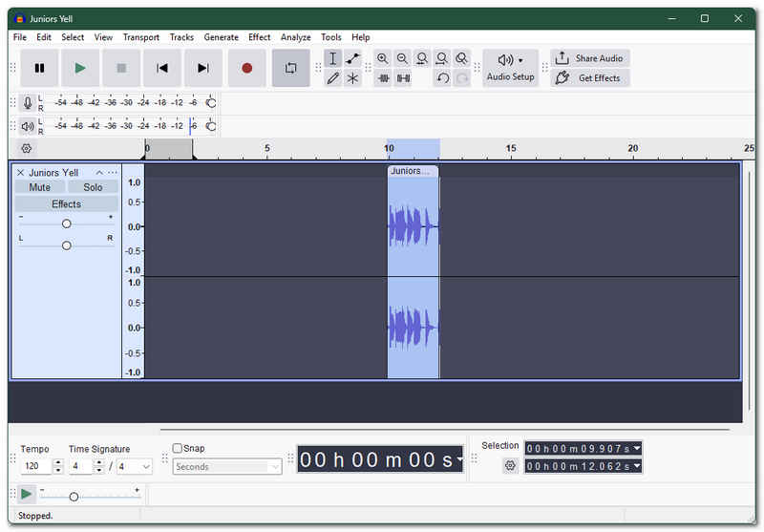Viewport: 764px width, 532px height.
Task: Select the Multi-tool asterisk icon
Action: pyautogui.click(x=352, y=78)
